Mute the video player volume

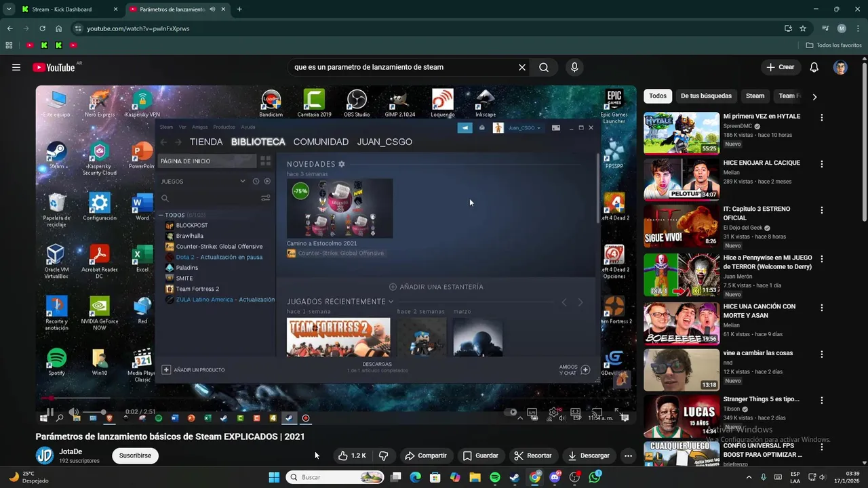coord(73,412)
